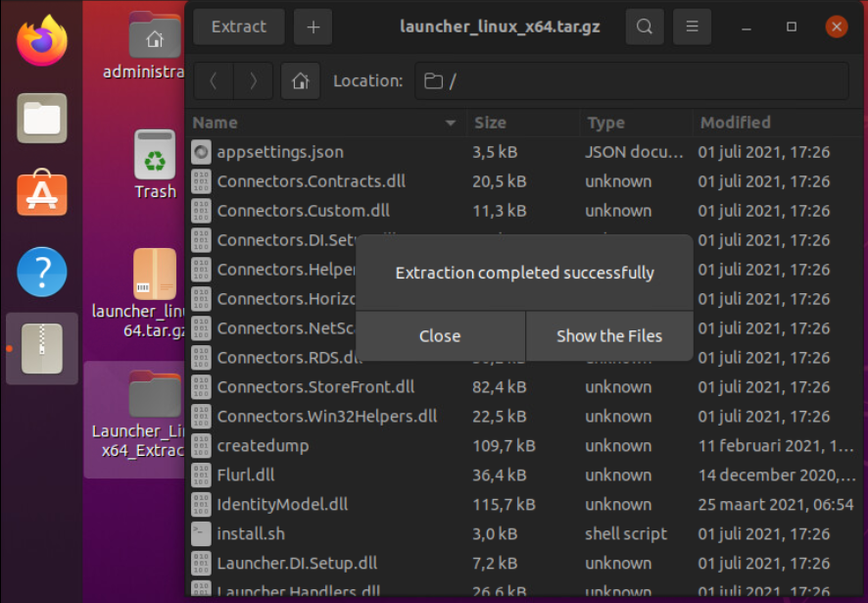Sort file list by Modified column
868x603 pixels.
(x=735, y=123)
